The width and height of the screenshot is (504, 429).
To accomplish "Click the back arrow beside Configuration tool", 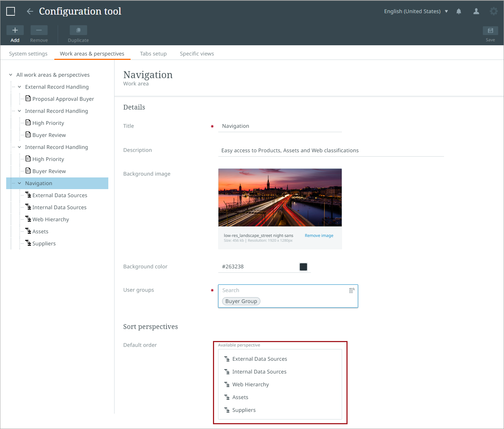I will pyautogui.click(x=30, y=11).
